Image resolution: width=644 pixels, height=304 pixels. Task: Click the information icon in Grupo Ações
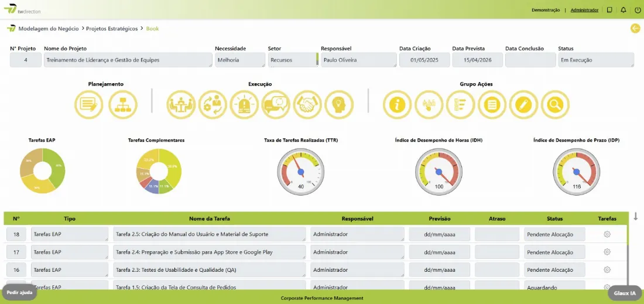[x=397, y=104]
